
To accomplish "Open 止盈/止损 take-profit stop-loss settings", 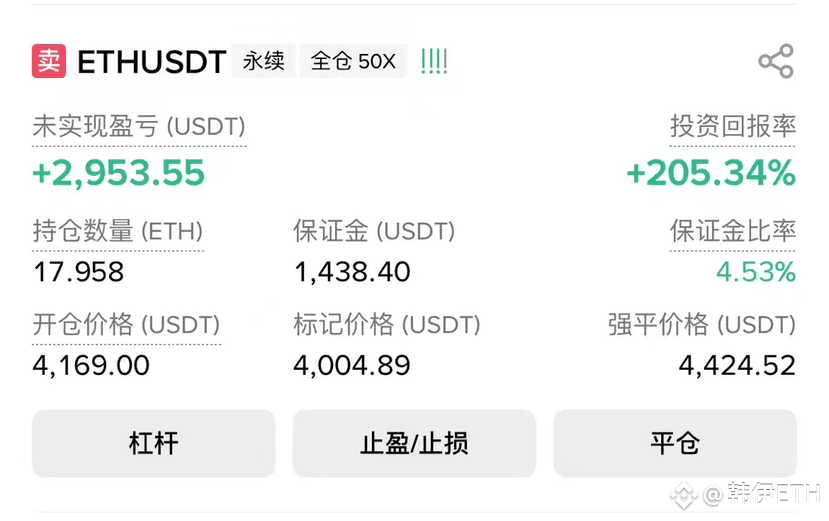I will 414,443.
